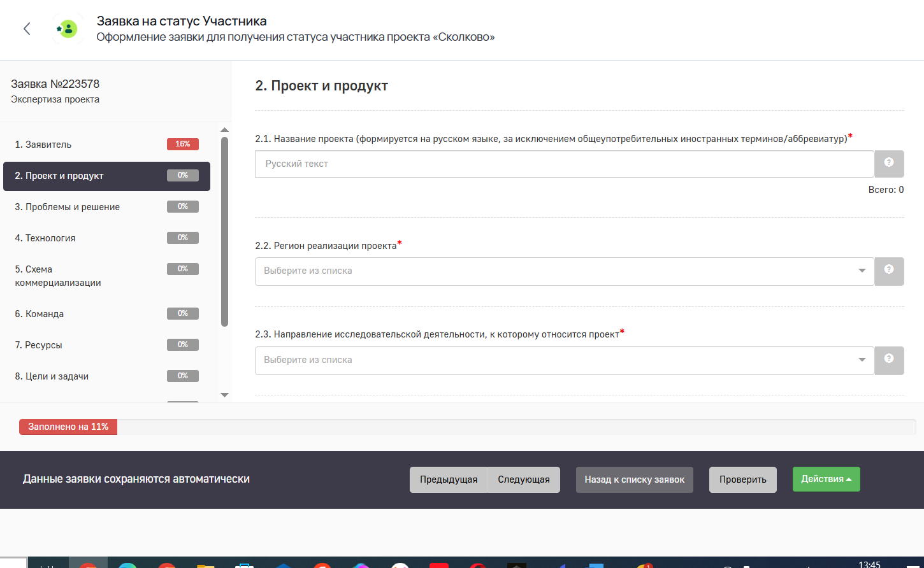Open section 1. Заявитель
Image resolution: width=924 pixels, height=568 pixels.
pos(106,145)
